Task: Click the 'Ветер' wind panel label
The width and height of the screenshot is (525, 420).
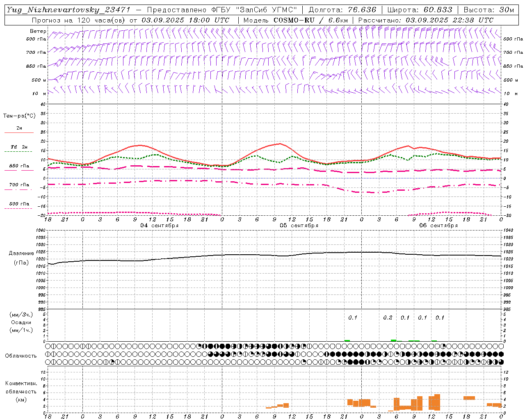Action: [x=38, y=31]
